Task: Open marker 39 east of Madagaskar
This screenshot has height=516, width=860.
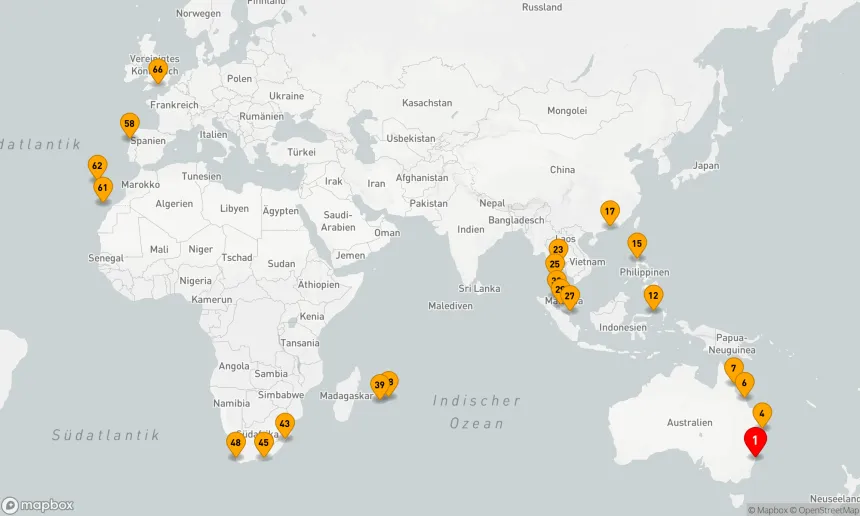Action: [380, 386]
